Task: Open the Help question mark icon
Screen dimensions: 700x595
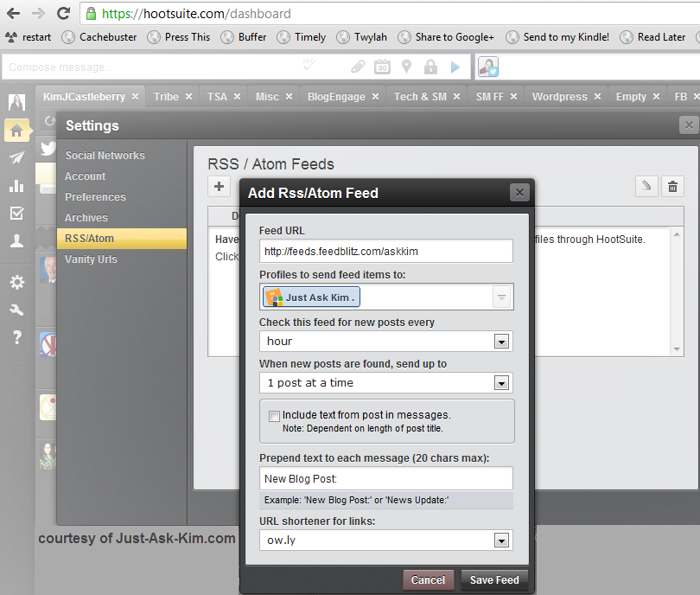Action: [x=16, y=336]
